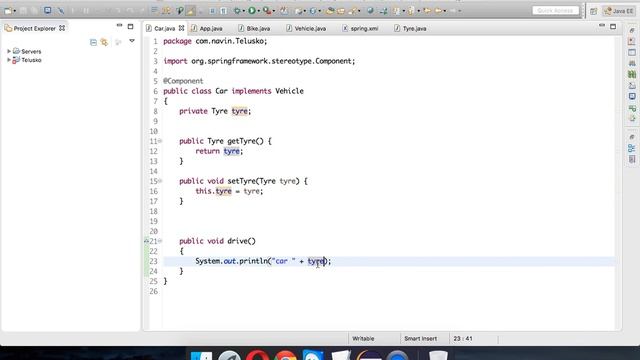Open the Run dropdown arrow
640x360 pixels.
tap(259, 11)
